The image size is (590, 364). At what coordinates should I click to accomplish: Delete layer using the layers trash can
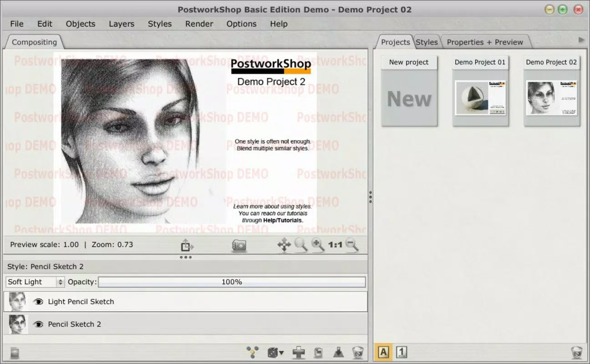point(358,353)
